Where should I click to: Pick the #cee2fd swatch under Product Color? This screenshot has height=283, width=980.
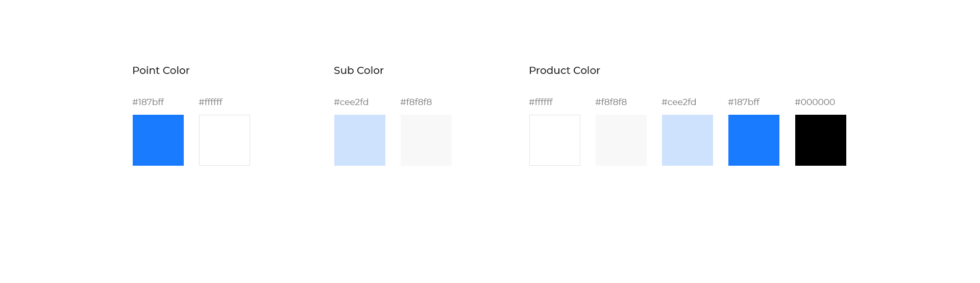click(x=688, y=140)
